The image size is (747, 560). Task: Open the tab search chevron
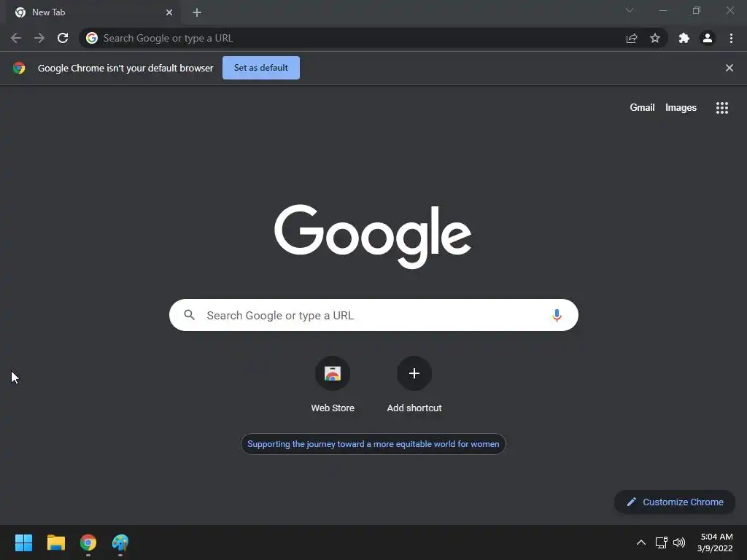tap(630, 10)
